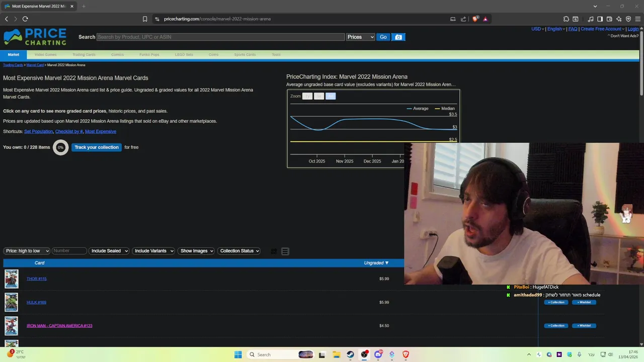Open the Funko Pops menu

click(x=149, y=54)
